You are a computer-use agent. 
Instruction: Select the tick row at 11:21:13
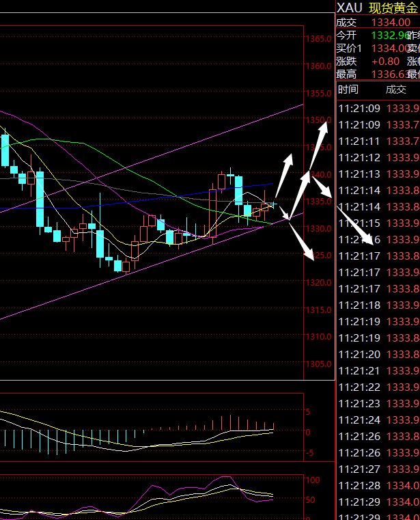[x=378, y=174]
